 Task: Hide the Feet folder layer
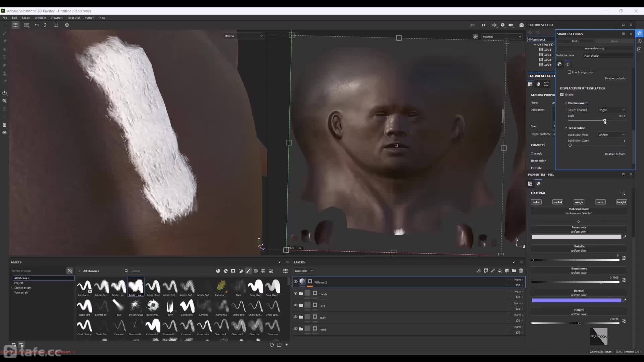click(296, 305)
